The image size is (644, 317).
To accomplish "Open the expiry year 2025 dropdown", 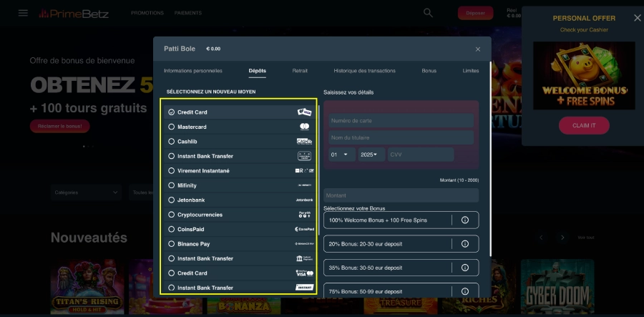I will point(372,155).
